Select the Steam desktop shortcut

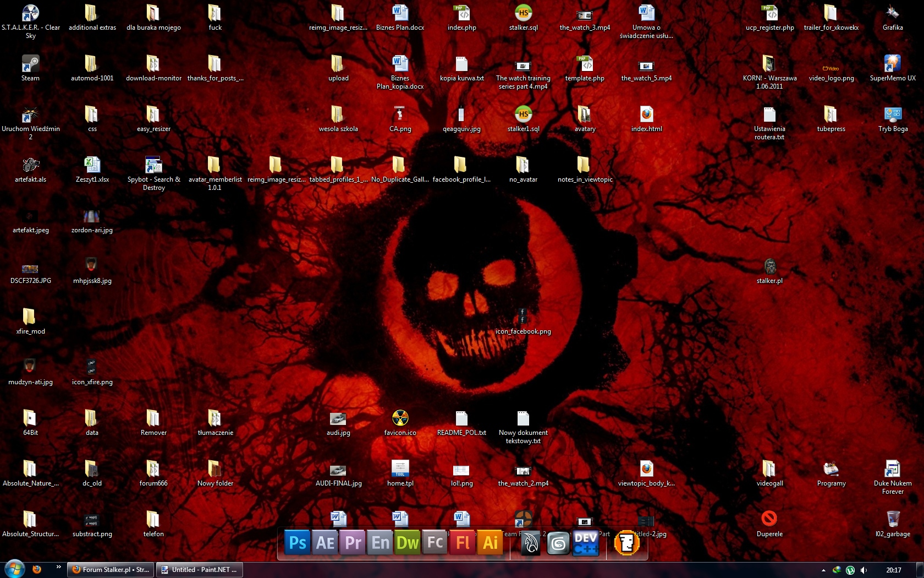[x=31, y=68]
